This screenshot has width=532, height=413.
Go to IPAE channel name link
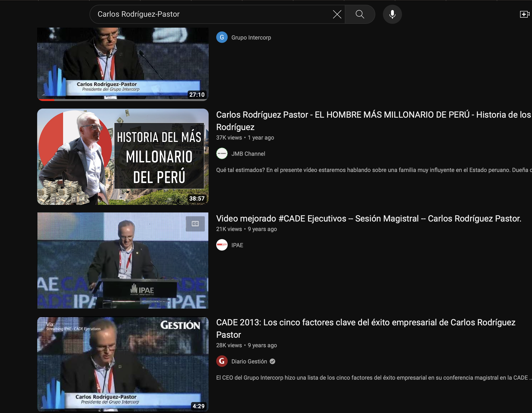click(237, 245)
